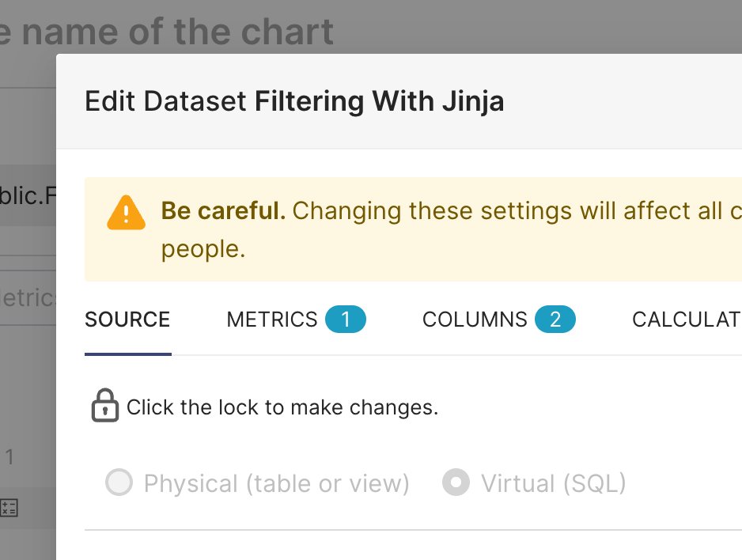Click the COLUMNS count badge showing 2
This screenshot has height=560, width=742.
[555, 320]
